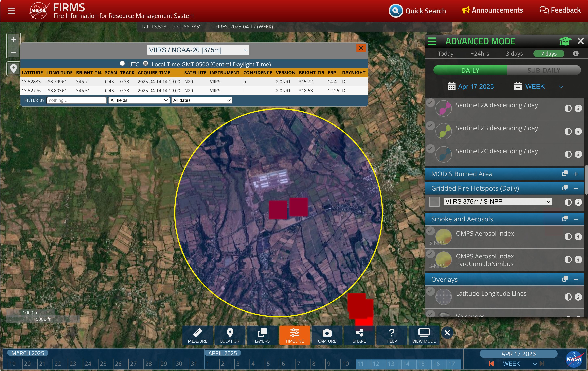588x371 pixels.
Task: Collapse the Smoke and Aerosols section
Action: click(575, 219)
